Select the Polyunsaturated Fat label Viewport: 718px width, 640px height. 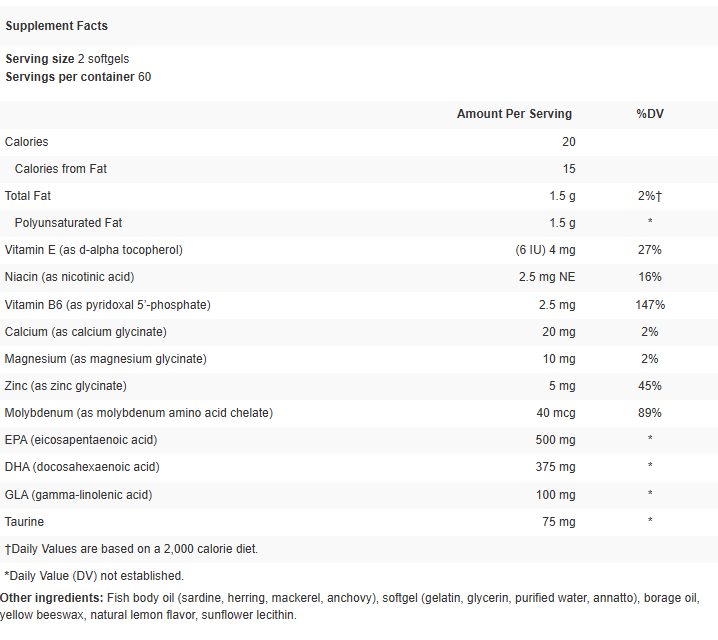tap(69, 223)
